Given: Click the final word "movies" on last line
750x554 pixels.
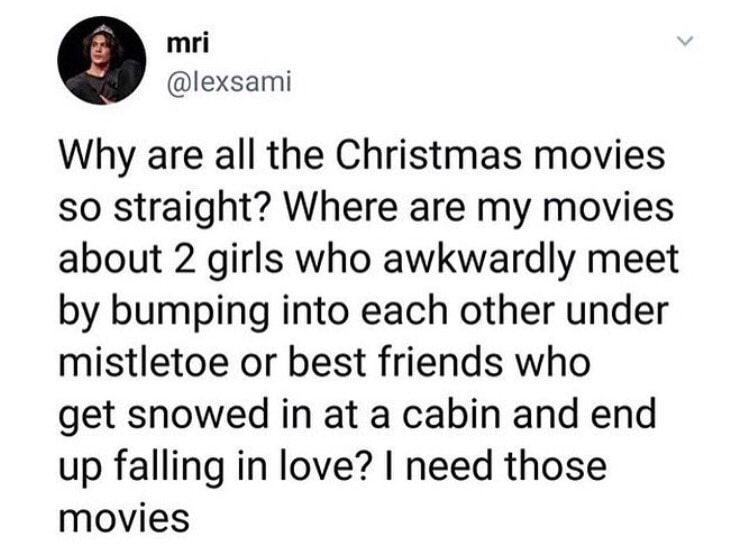Looking at the screenshot, I should [124, 517].
